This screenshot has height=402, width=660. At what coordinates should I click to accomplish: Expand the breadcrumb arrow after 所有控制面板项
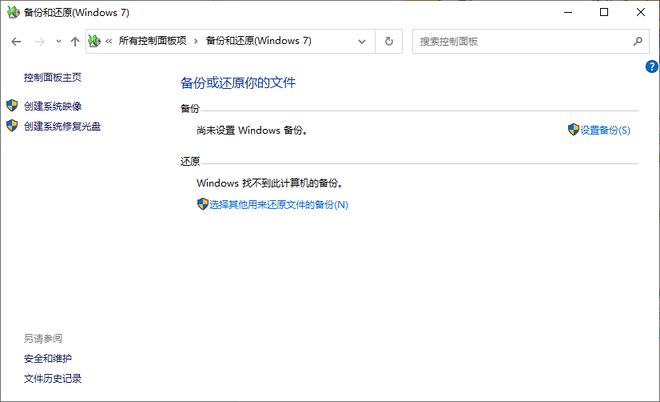196,41
